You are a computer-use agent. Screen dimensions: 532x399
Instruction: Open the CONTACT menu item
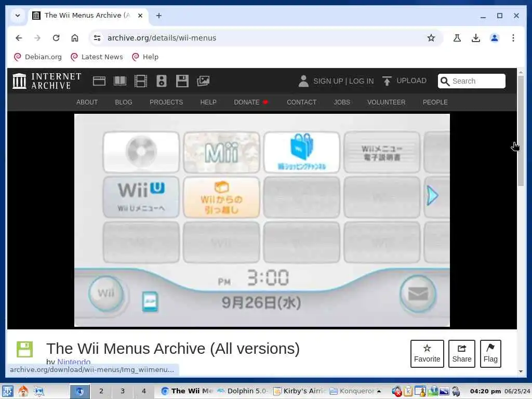coord(302,102)
